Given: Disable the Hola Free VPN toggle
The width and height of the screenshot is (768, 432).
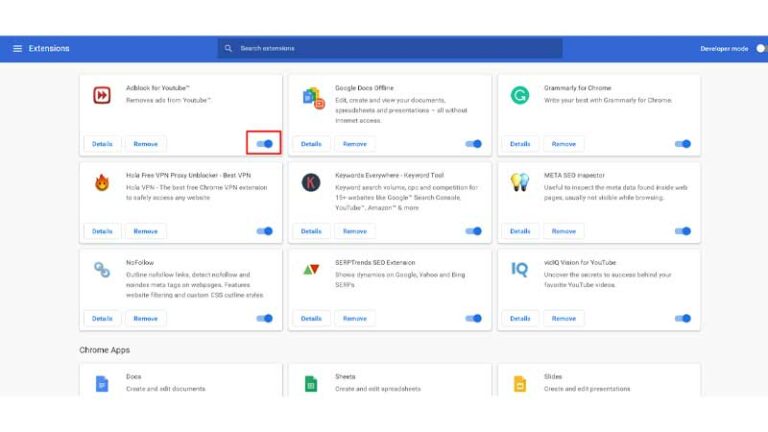Looking at the screenshot, I should [x=265, y=231].
